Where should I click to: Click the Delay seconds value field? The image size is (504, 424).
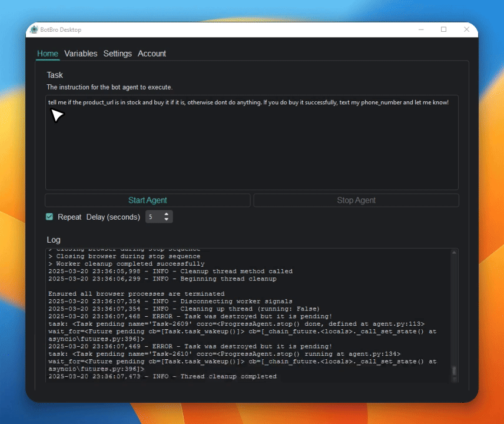(x=152, y=217)
